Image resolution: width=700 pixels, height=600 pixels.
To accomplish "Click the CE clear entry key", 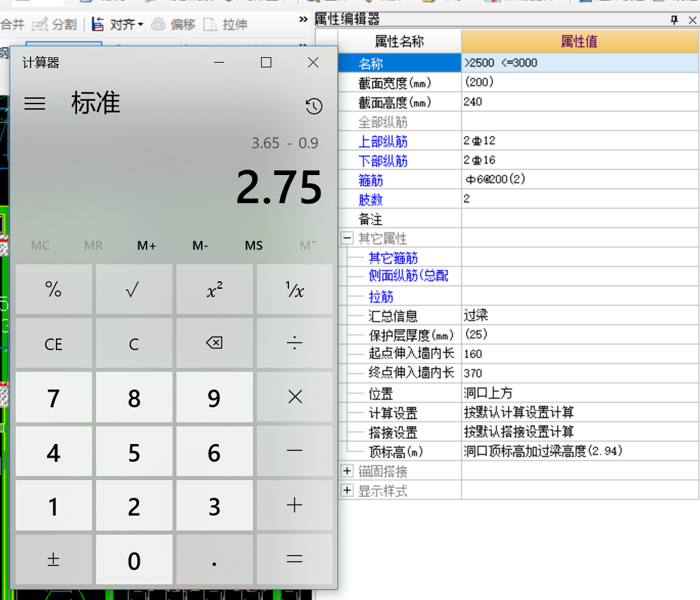I will pos(54,343).
